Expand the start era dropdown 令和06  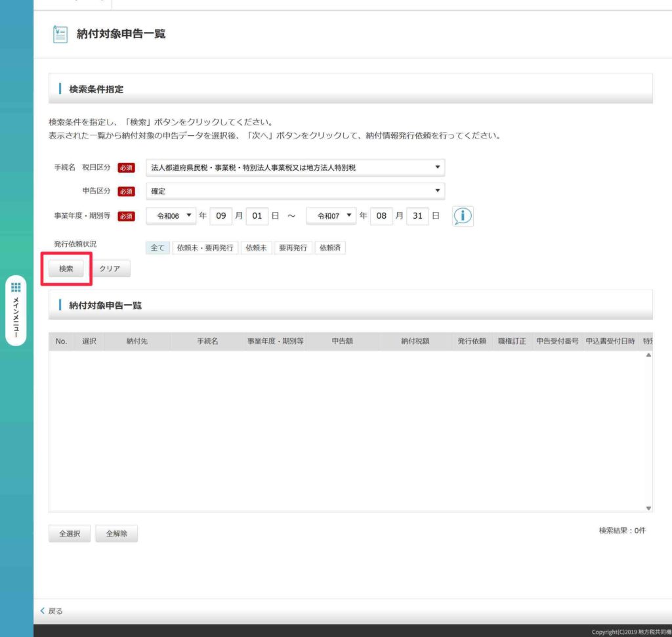click(x=171, y=215)
